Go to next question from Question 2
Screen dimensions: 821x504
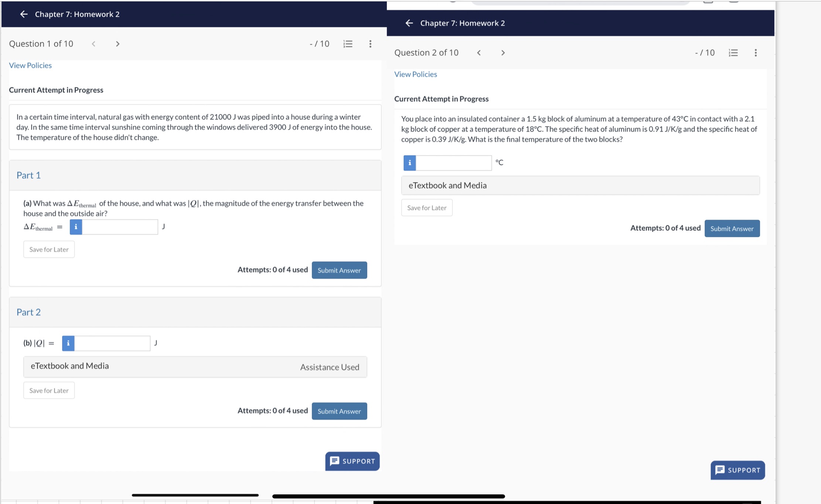pos(503,53)
